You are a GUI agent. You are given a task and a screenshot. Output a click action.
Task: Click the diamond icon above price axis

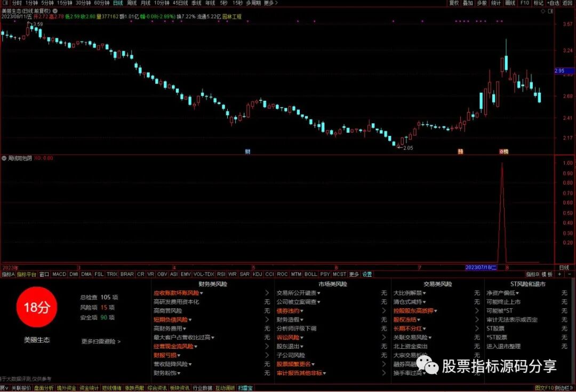pos(543,11)
